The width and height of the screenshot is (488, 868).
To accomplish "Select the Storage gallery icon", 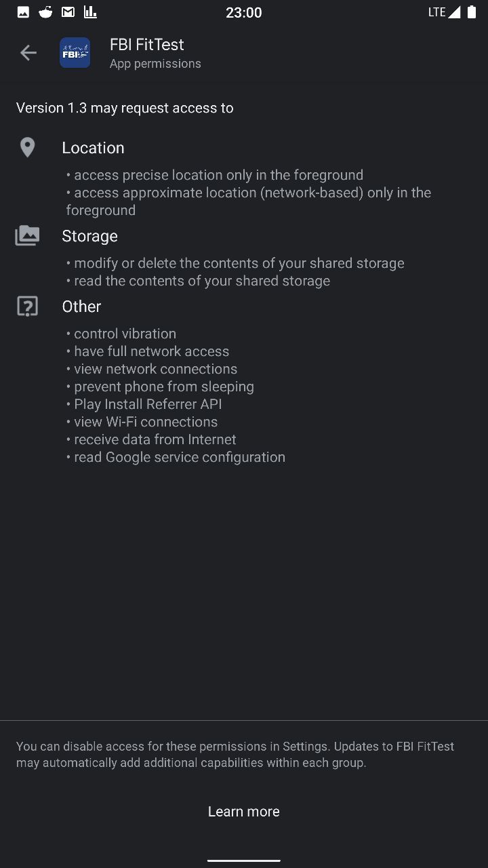I will pyautogui.click(x=27, y=235).
